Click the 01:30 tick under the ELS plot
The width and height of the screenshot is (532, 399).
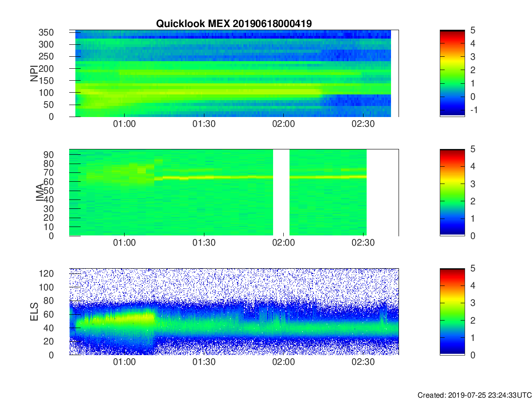[204, 363]
